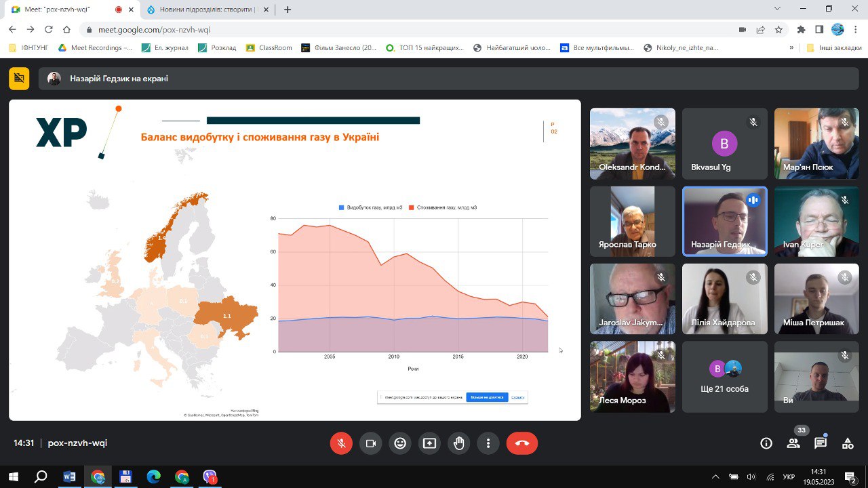This screenshot has width=868, height=488.
Task: Open more options three-dot menu
Action: (488, 443)
